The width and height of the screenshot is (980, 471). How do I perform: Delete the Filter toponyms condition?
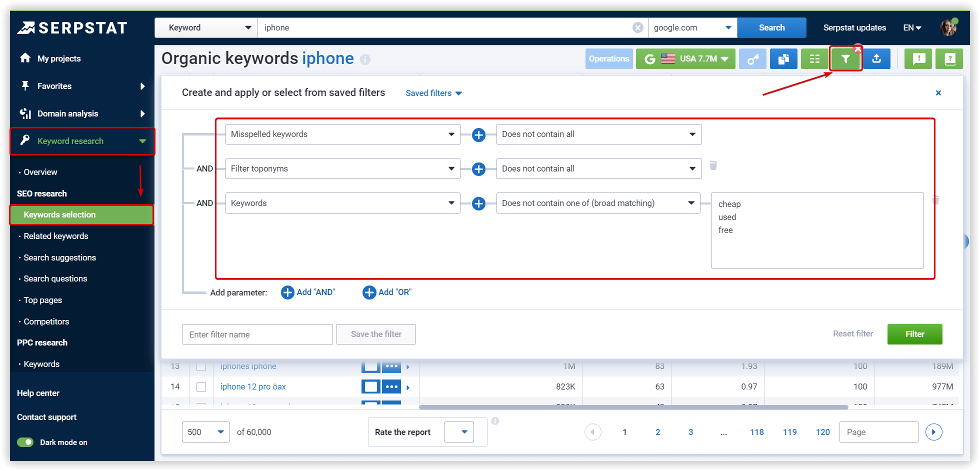pyautogui.click(x=713, y=165)
